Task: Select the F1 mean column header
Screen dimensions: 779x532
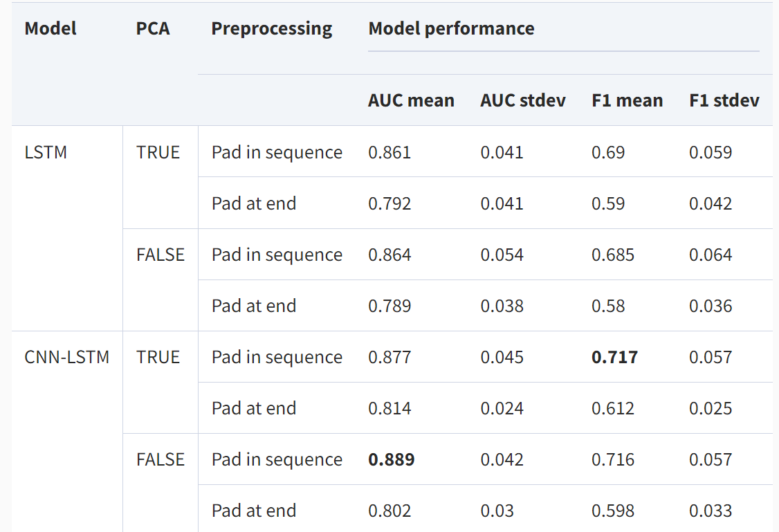Action: tap(627, 100)
